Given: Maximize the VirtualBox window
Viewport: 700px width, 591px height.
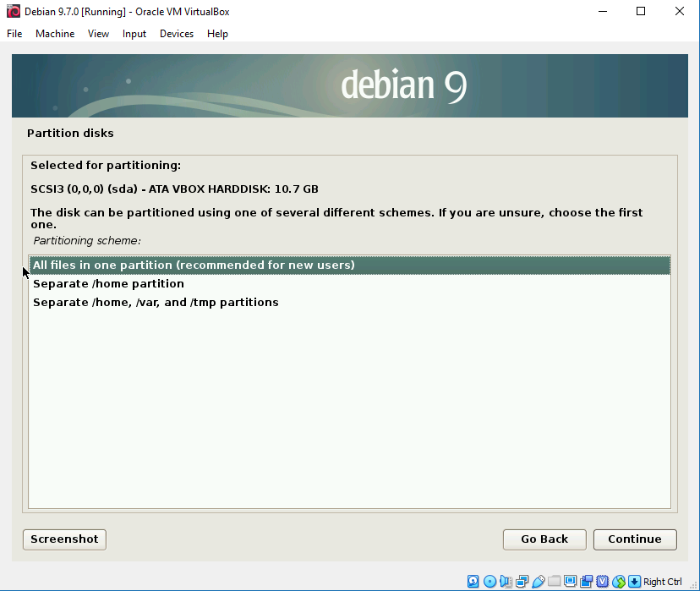Looking at the screenshot, I should 641,11.
